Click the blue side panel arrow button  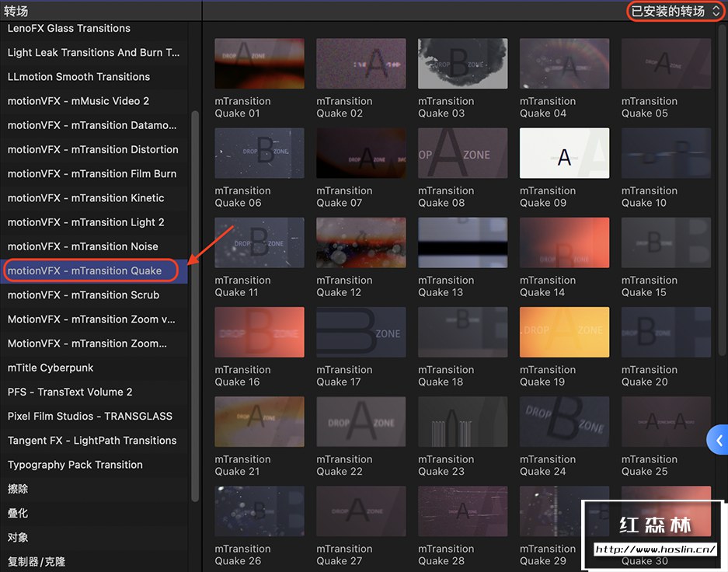point(718,440)
